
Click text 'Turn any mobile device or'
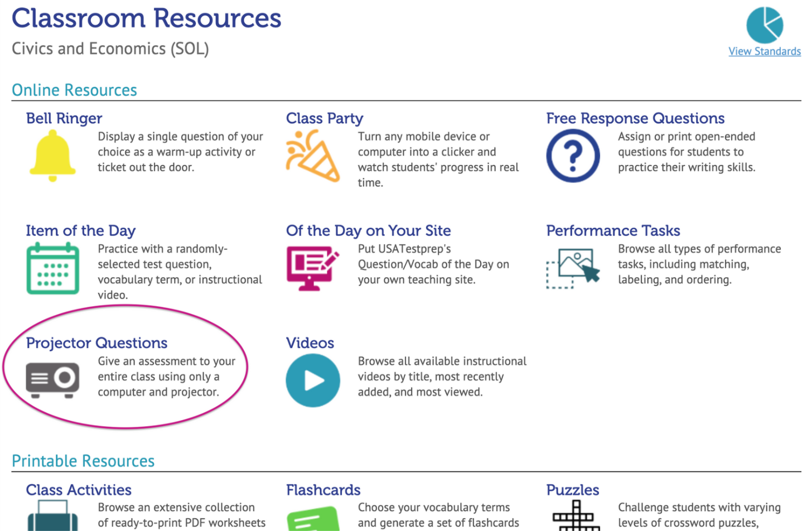click(424, 137)
